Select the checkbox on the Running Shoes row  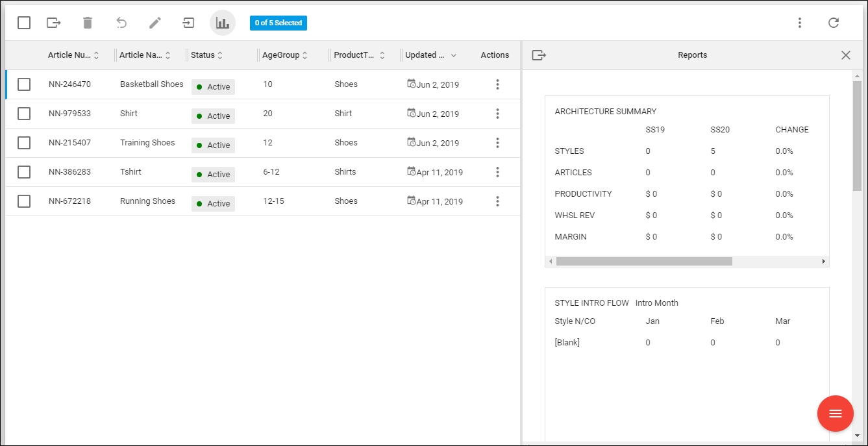24,201
